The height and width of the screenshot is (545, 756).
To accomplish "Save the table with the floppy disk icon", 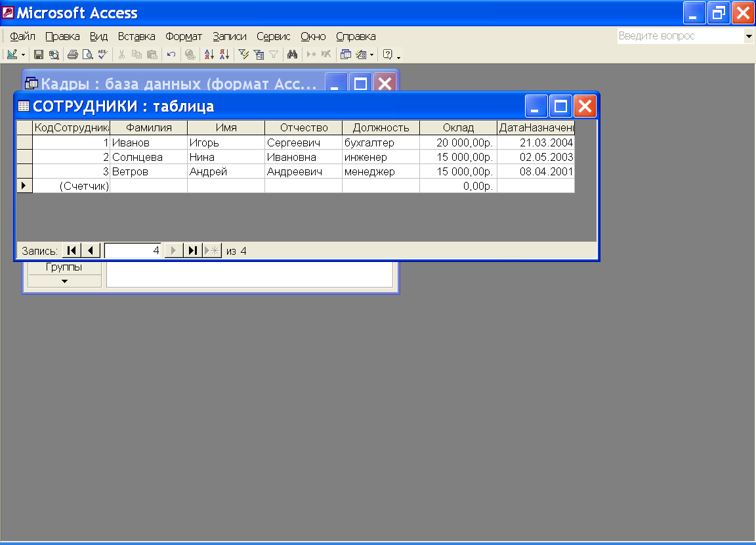I will 39,54.
